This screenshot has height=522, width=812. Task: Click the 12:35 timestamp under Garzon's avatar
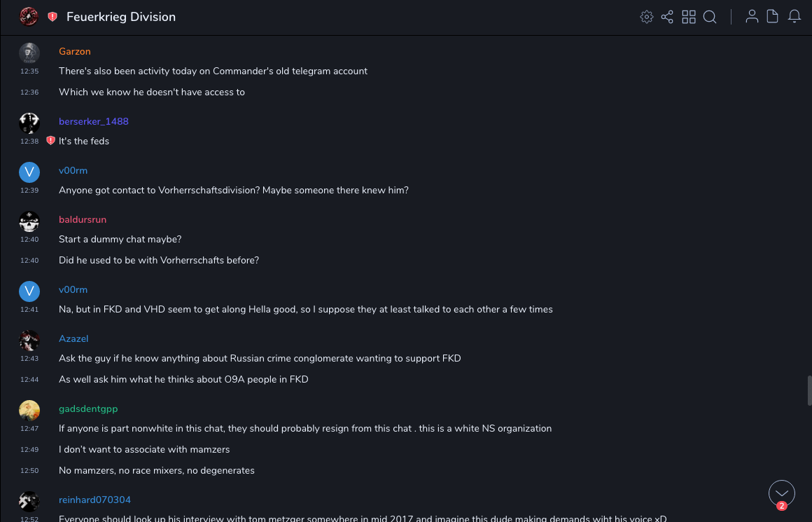coord(29,71)
